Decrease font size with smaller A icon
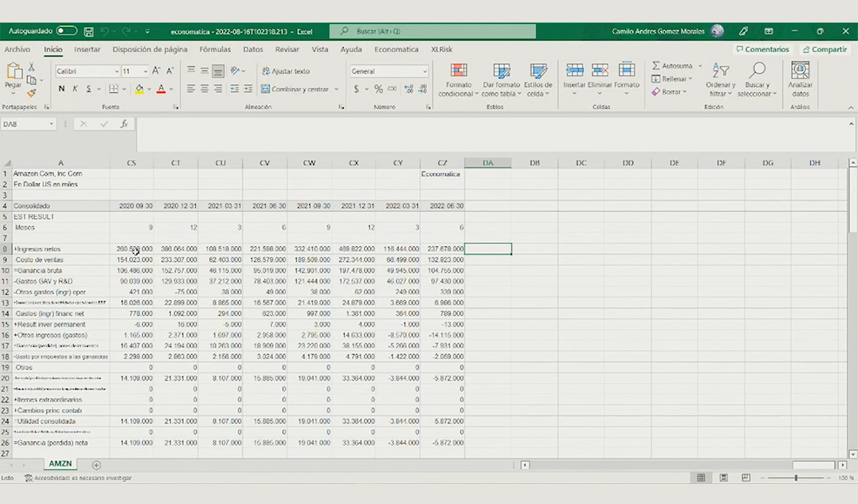 point(170,71)
